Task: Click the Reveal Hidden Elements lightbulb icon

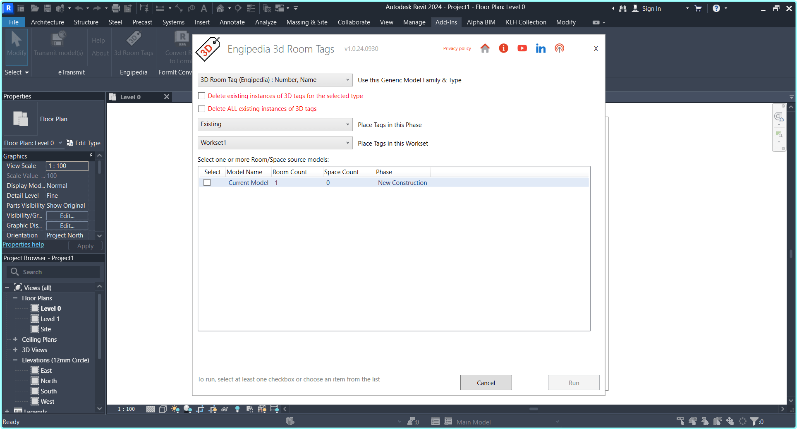Action: [x=237, y=409]
